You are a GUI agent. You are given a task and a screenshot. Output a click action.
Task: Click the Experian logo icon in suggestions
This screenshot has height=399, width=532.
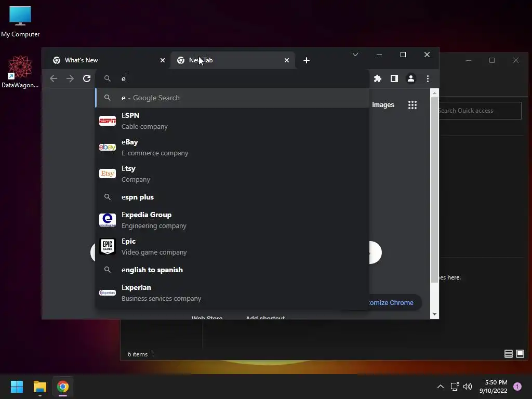point(108,293)
